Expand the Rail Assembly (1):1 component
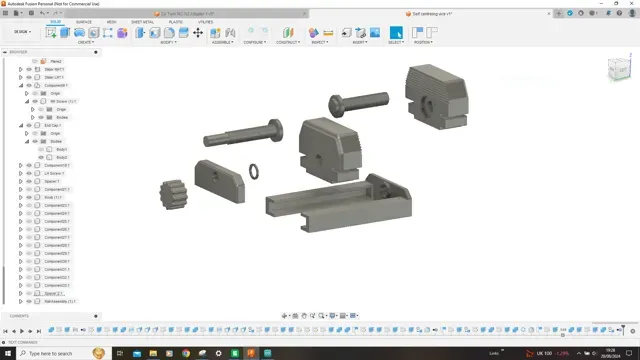Image resolution: width=640 pixels, height=360 pixels. 21,301
